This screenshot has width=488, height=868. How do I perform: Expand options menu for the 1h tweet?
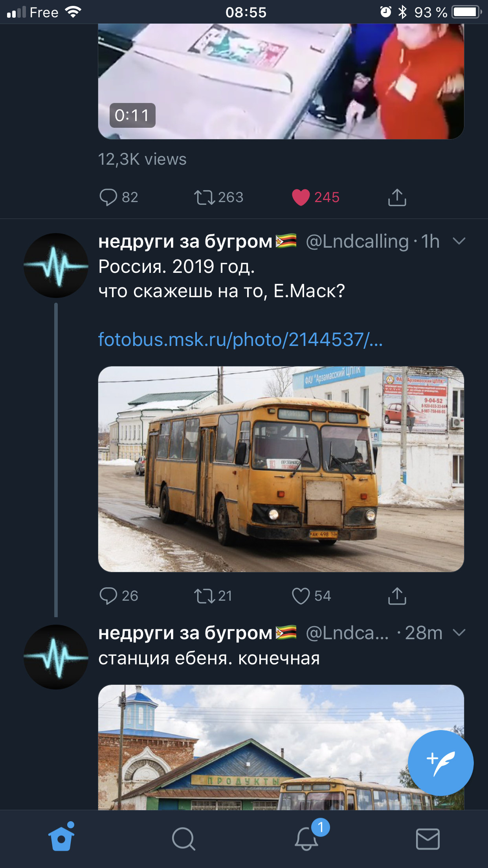tap(459, 241)
